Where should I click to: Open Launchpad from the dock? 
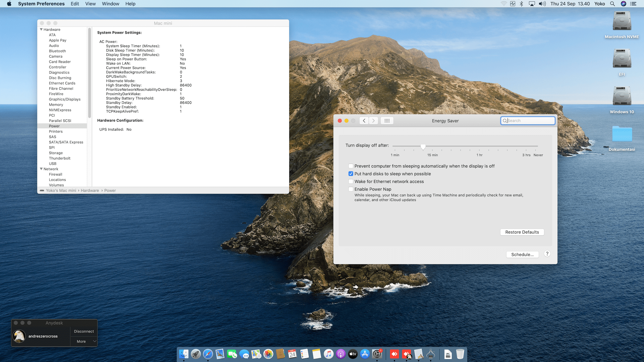196,354
